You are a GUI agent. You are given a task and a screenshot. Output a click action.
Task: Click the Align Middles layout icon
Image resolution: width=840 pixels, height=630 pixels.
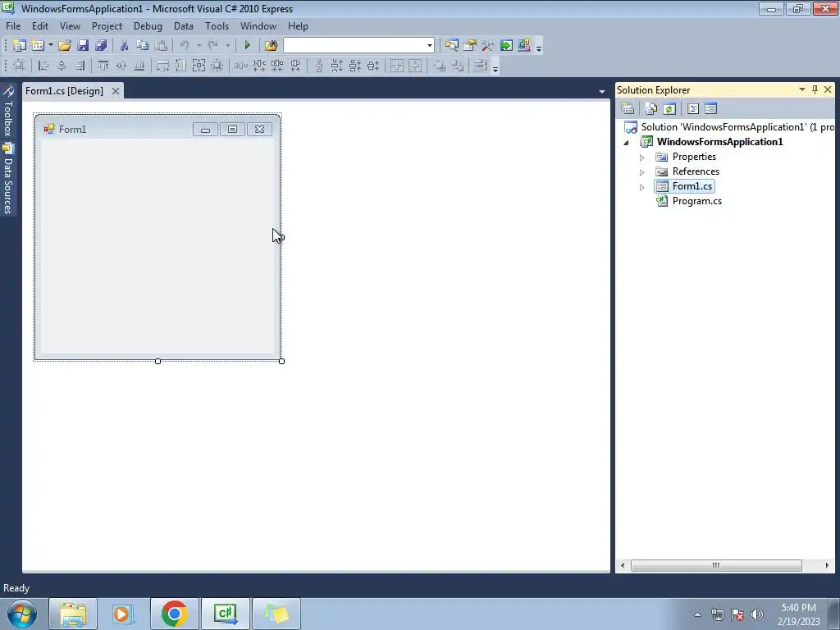(121, 66)
